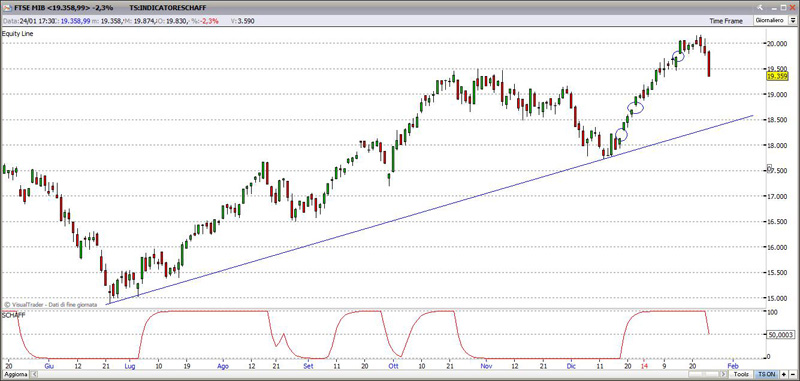The height and width of the screenshot is (381, 800).
Task: Click the Giornaliero time frame field
Action: (x=771, y=20)
